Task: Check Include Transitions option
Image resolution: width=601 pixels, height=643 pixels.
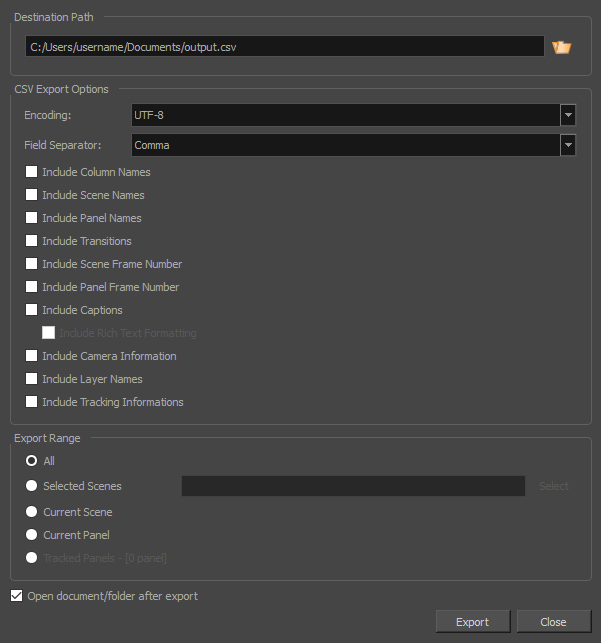Action: [x=32, y=241]
